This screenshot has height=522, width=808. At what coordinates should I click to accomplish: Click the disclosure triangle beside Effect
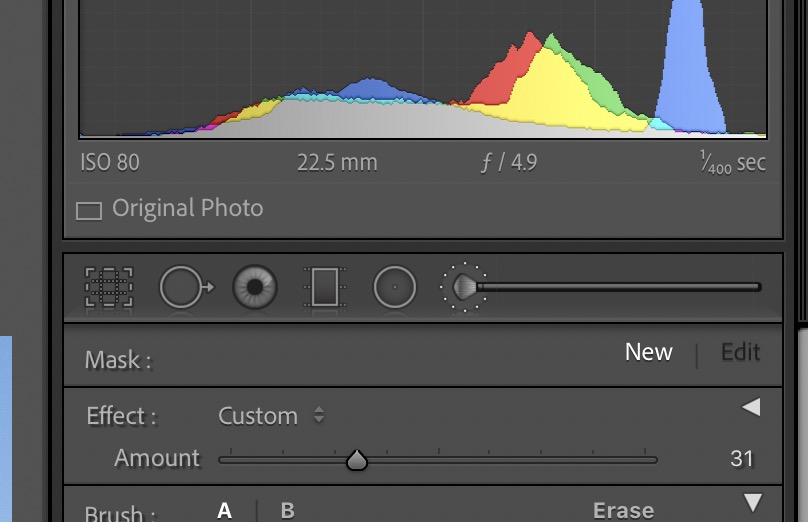pyautogui.click(x=750, y=407)
